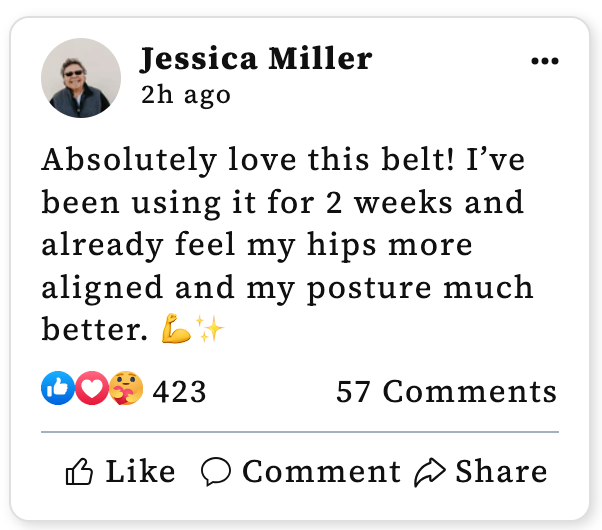View the 423 reactions count
The width and height of the screenshot is (602, 530).
pos(179,391)
